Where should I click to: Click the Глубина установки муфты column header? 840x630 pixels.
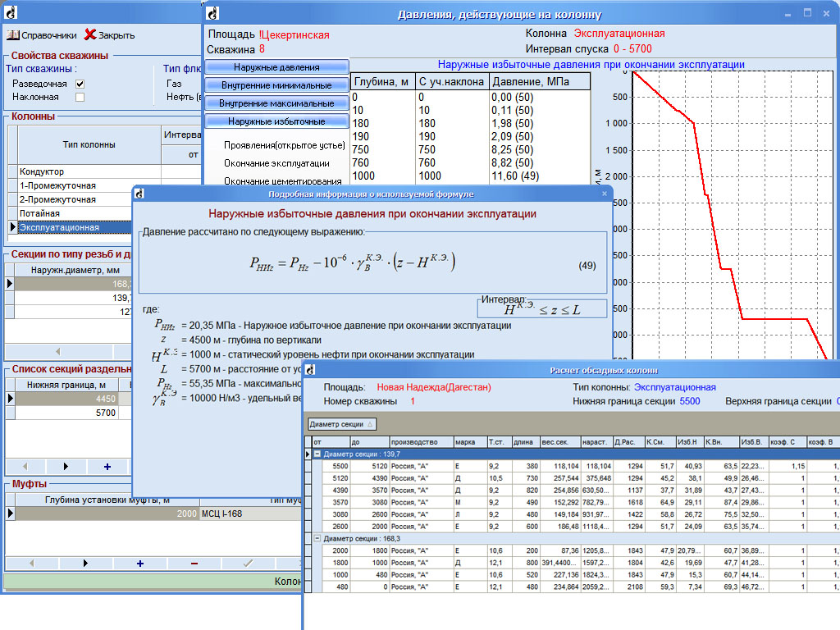(x=107, y=500)
